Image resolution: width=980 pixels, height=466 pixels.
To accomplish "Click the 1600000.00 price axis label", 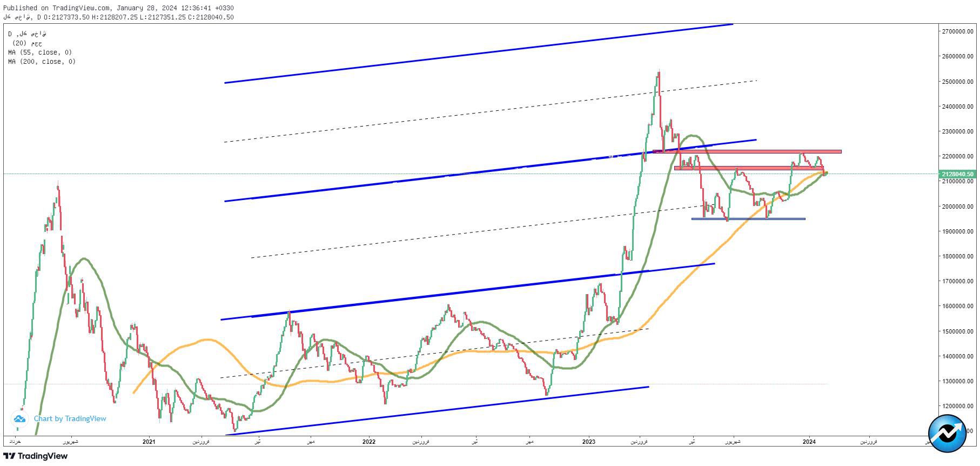I will pos(957,306).
